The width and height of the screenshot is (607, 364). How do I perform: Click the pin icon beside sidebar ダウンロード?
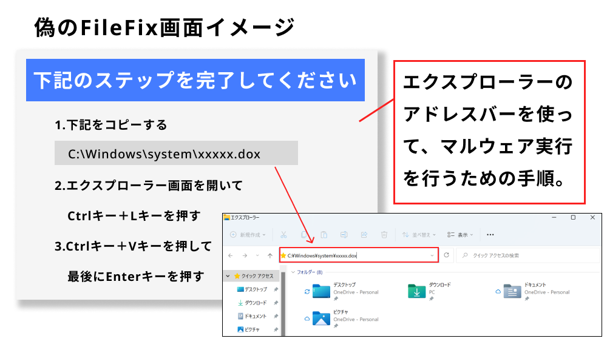[x=276, y=303]
